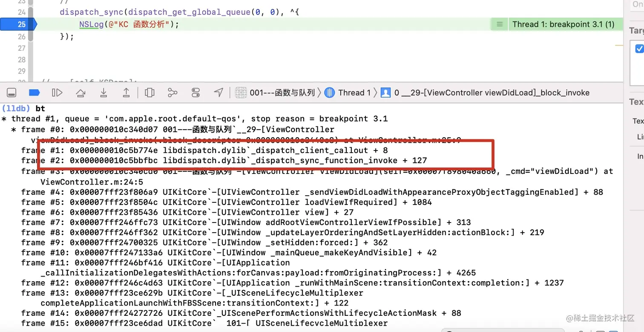Toggle breakpoint activation in debug bar

(x=34, y=92)
